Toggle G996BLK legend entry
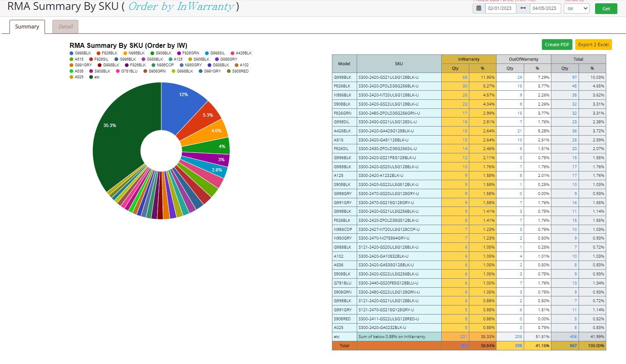The width and height of the screenshot is (626, 364). [x=125, y=59]
